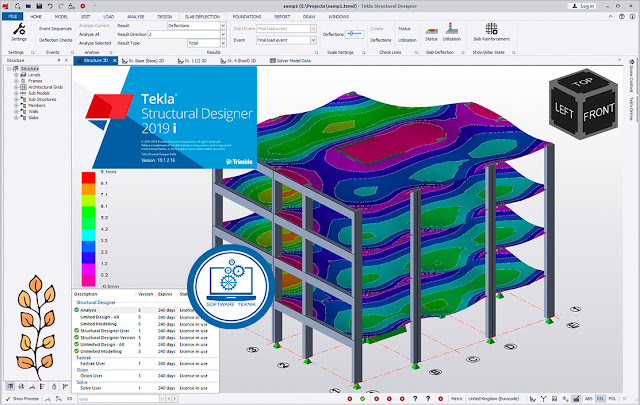This screenshot has width=640, height=405.
Task: Click Check Lines Utilization button
Action: coord(407,40)
